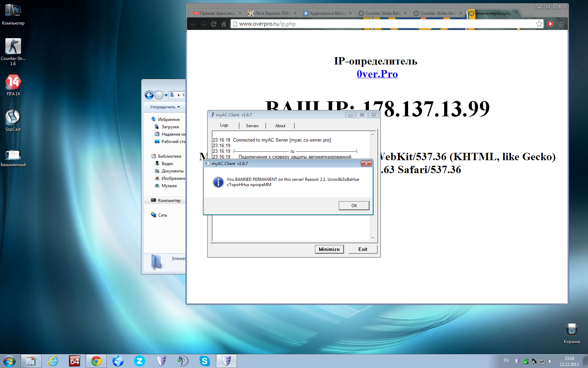Select 'Библиотеки' in the Explorer sidebar
The width and height of the screenshot is (588, 368).
click(x=169, y=156)
